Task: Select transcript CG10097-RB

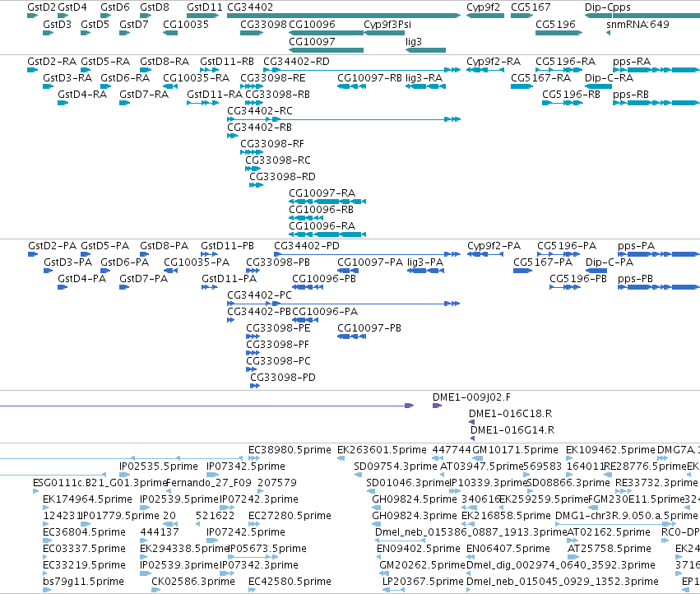Action: click(369, 77)
